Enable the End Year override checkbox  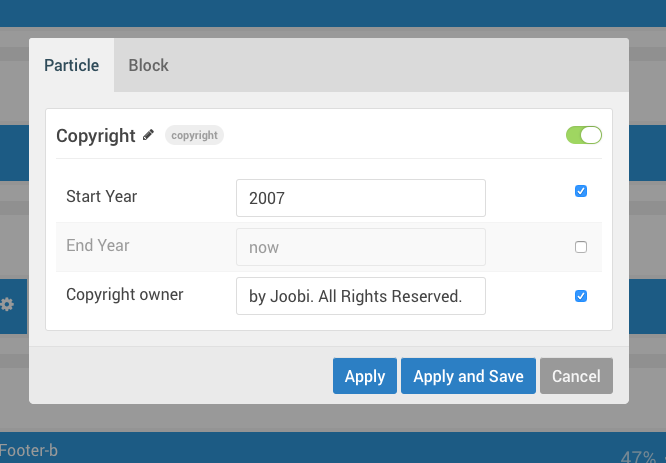(581, 247)
